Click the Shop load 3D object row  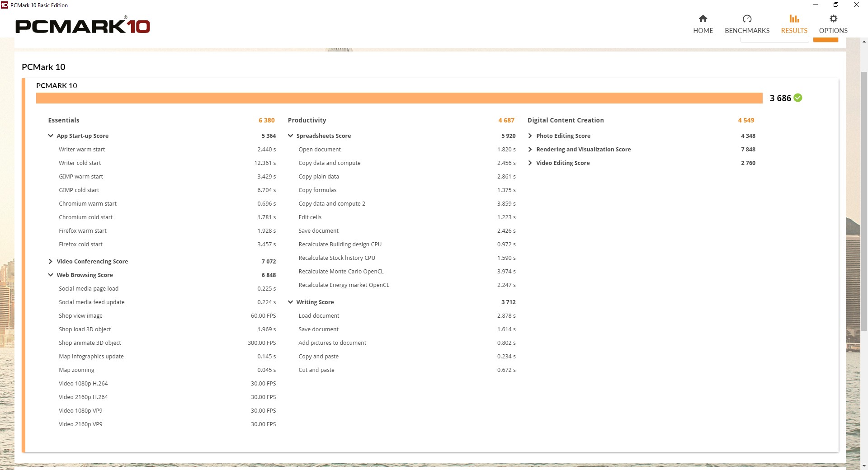point(167,329)
